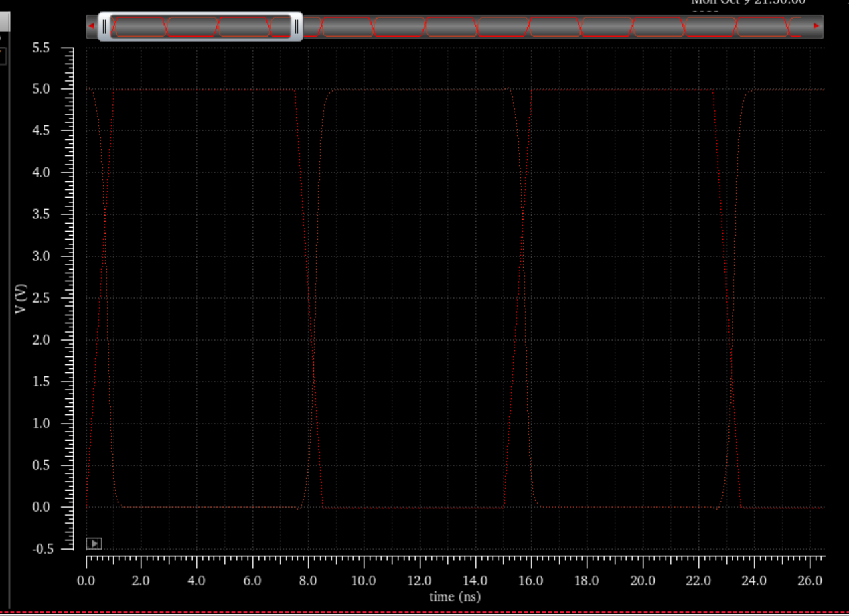This screenshot has height=616, width=849.
Task: Click the center of the zoom window thumb
Action: 200,27
